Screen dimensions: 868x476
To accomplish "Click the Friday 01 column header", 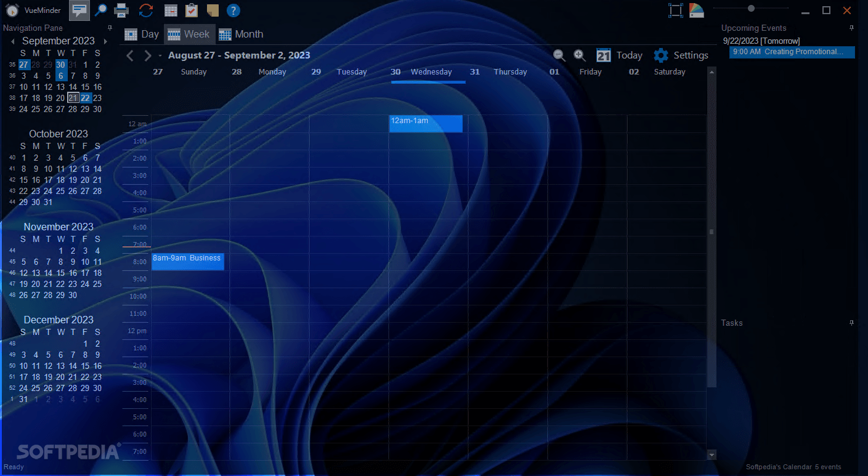I will (x=587, y=72).
